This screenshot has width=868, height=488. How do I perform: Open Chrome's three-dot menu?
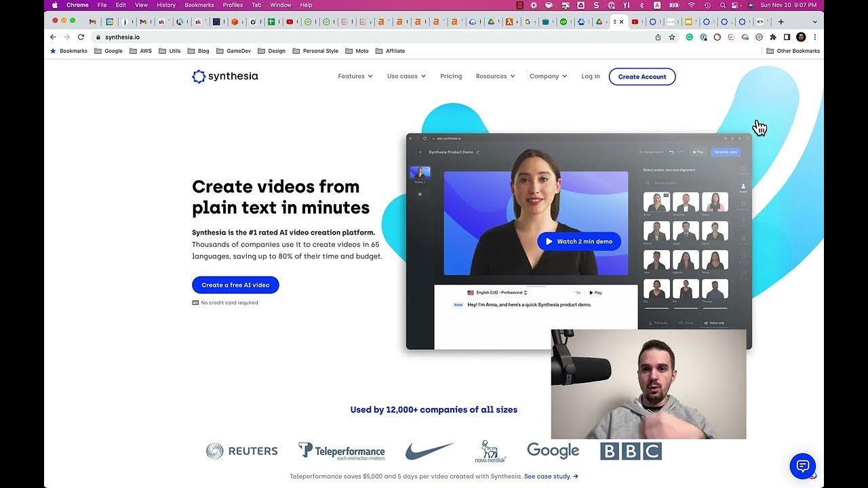815,37
